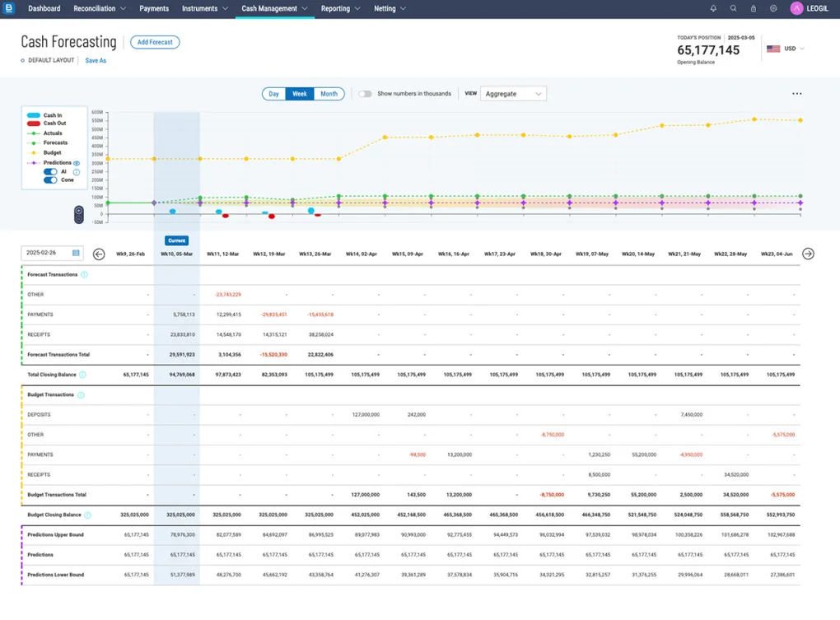Click the lock icon in top bar
Viewport: 840px width, 620px height.
[x=753, y=8]
